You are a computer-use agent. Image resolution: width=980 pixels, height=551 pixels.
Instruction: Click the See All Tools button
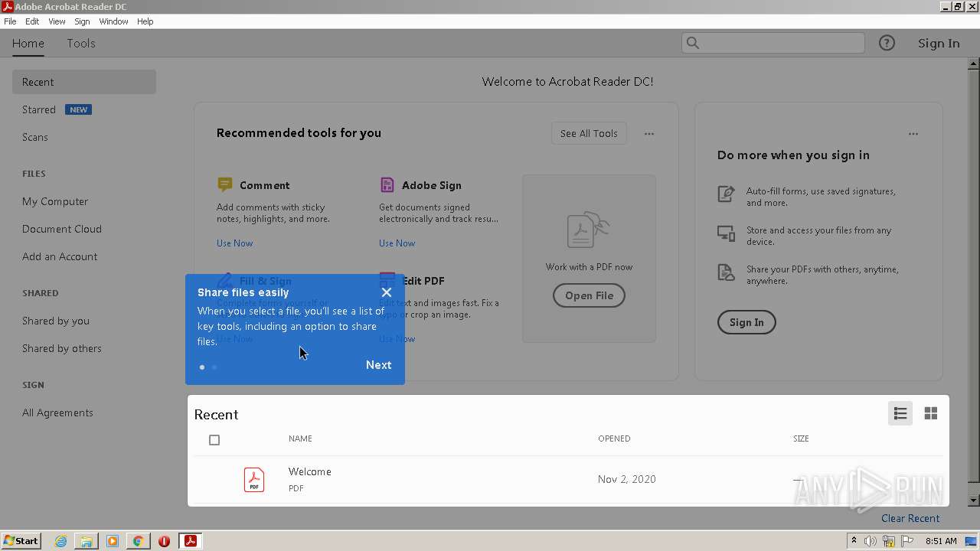click(x=589, y=133)
